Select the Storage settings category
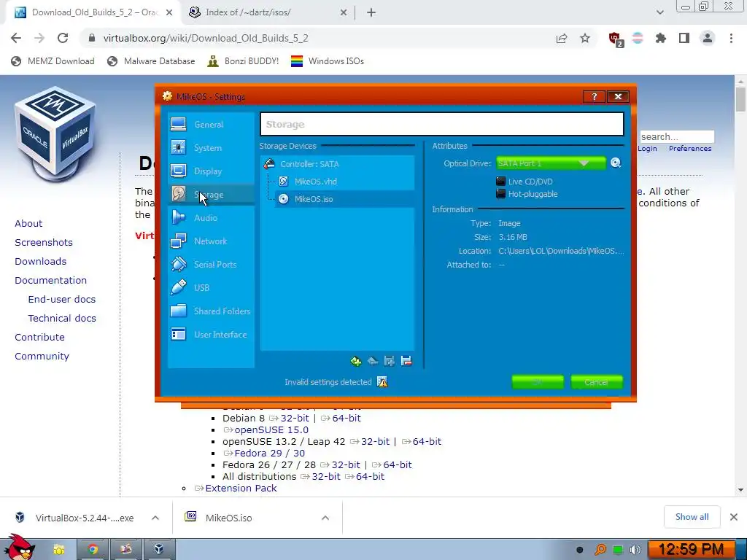The image size is (747, 560). pyautogui.click(x=211, y=194)
